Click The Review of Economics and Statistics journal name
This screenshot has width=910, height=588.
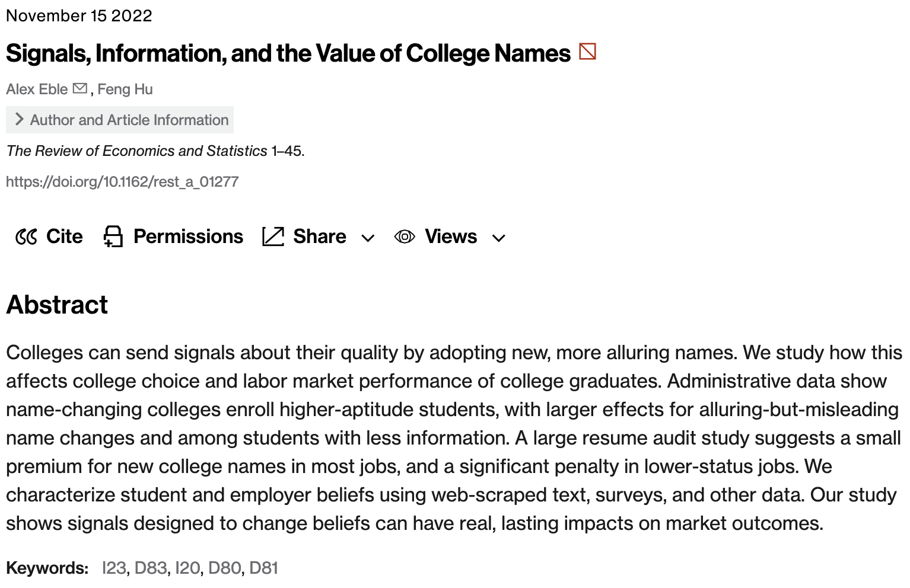click(x=136, y=151)
